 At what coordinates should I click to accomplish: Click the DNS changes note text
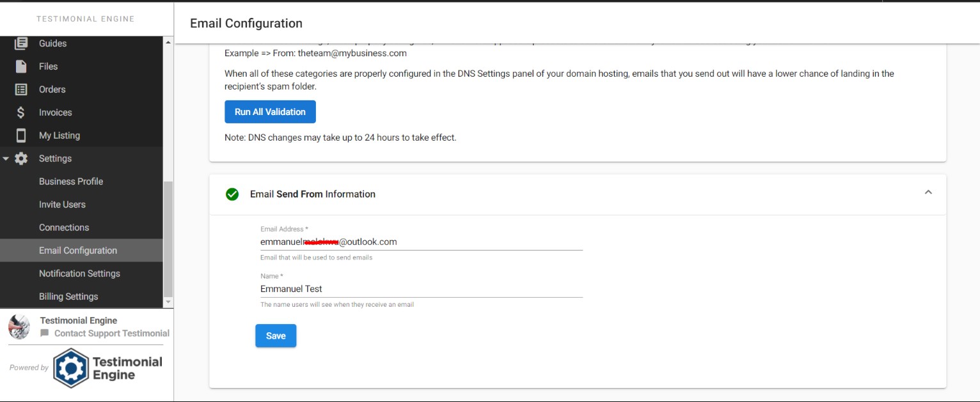340,137
